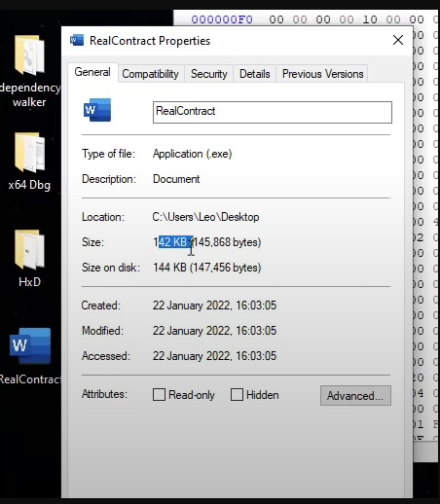The height and width of the screenshot is (504, 440).
Task: Select the General tab
Action: click(x=92, y=72)
